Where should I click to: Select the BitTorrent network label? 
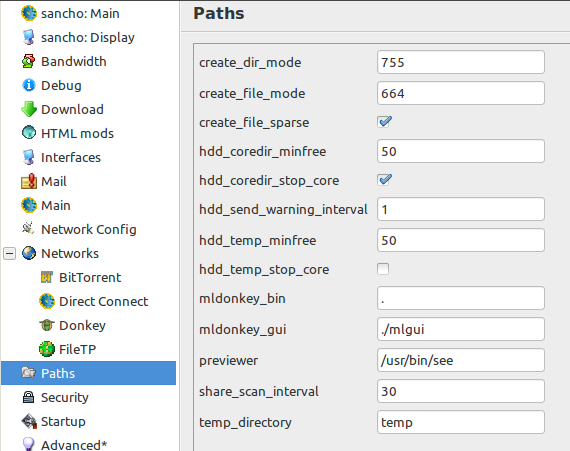pyautogui.click(x=90, y=277)
